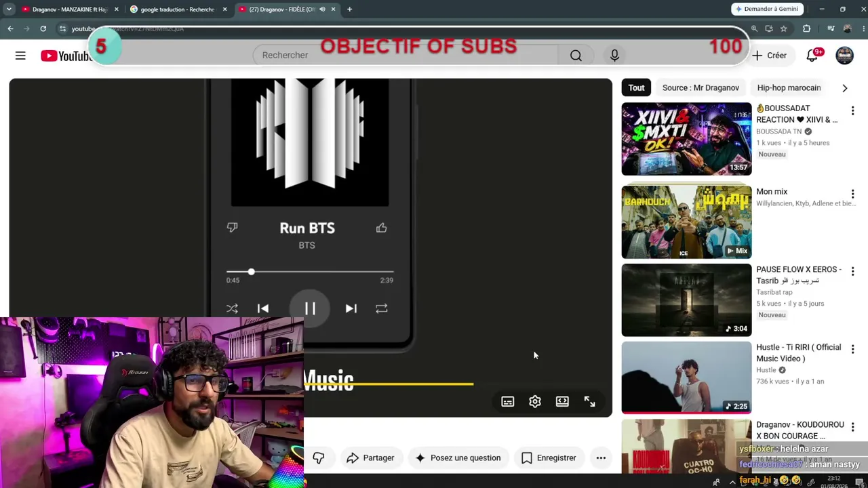Open the Hustle - Ti RIRI title
The image size is (868, 488).
coord(799,353)
